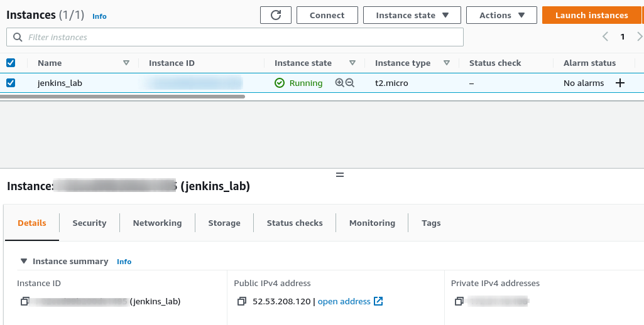Viewport: 644px width, 325px height.
Task: Focus the Filter instances search field
Action: click(235, 38)
